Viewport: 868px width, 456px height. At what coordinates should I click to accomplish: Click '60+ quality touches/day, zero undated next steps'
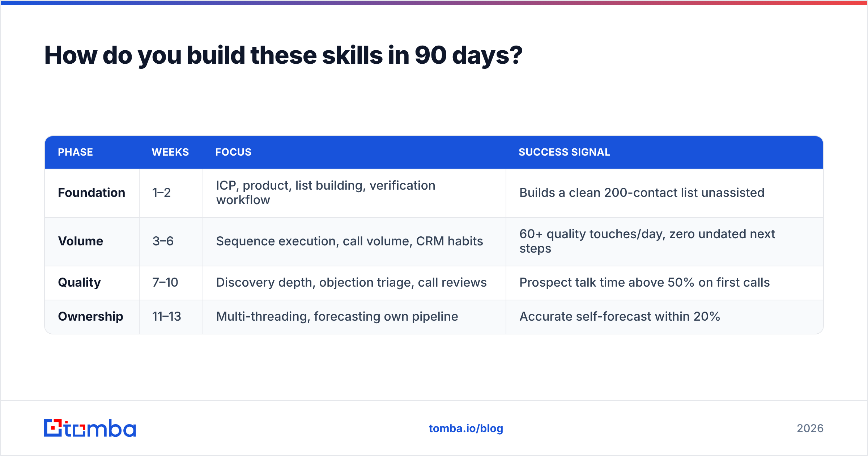[x=647, y=241]
